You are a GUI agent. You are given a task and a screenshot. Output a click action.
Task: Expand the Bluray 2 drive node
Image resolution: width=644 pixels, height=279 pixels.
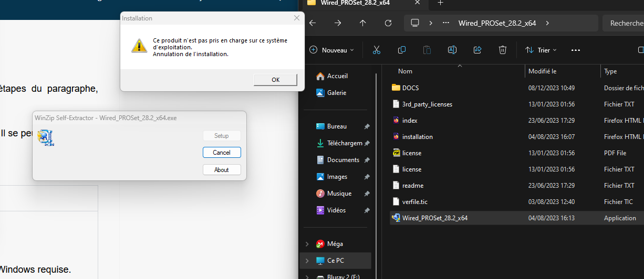click(307, 276)
